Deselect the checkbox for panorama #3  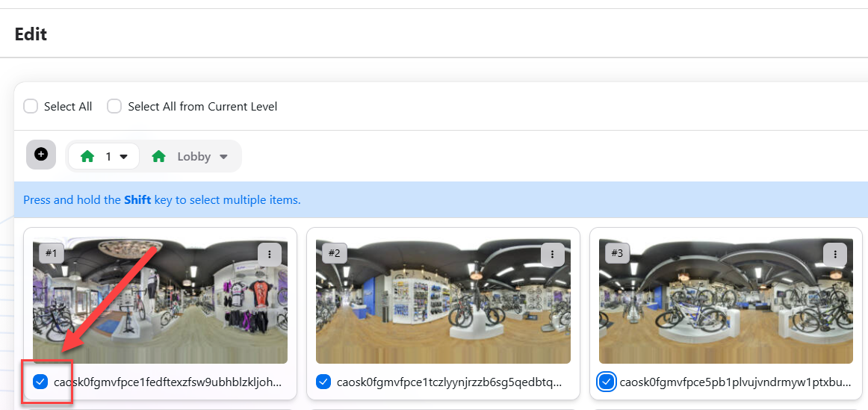click(607, 382)
